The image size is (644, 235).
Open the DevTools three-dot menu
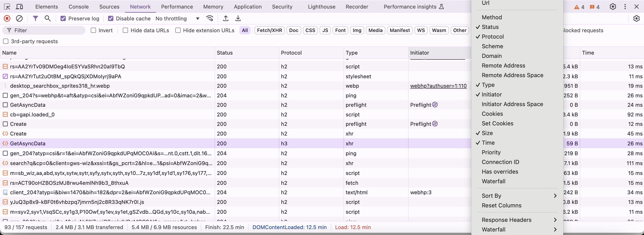tap(625, 7)
